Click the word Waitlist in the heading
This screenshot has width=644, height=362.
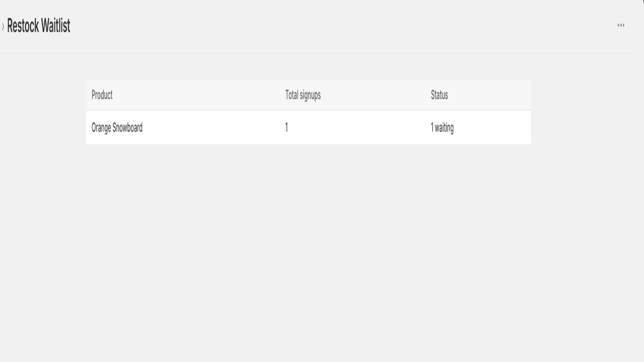56,26
